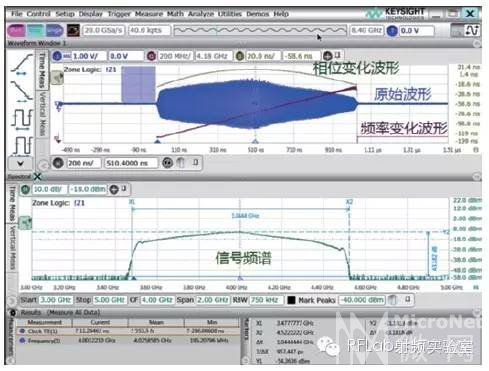The width and height of the screenshot is (489, 371).
Task: Click the add plus icon beside -18.0 dBm
Action: click(x=114, y=189)
